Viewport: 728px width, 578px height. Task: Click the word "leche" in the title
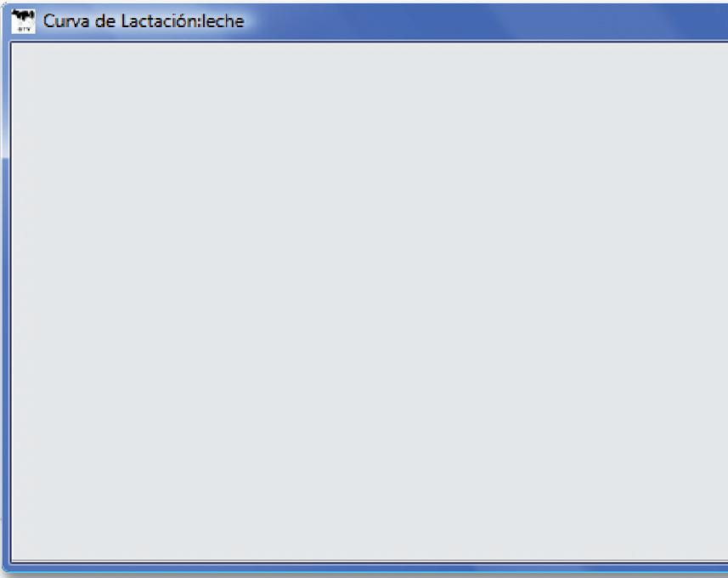pos(223,21)
